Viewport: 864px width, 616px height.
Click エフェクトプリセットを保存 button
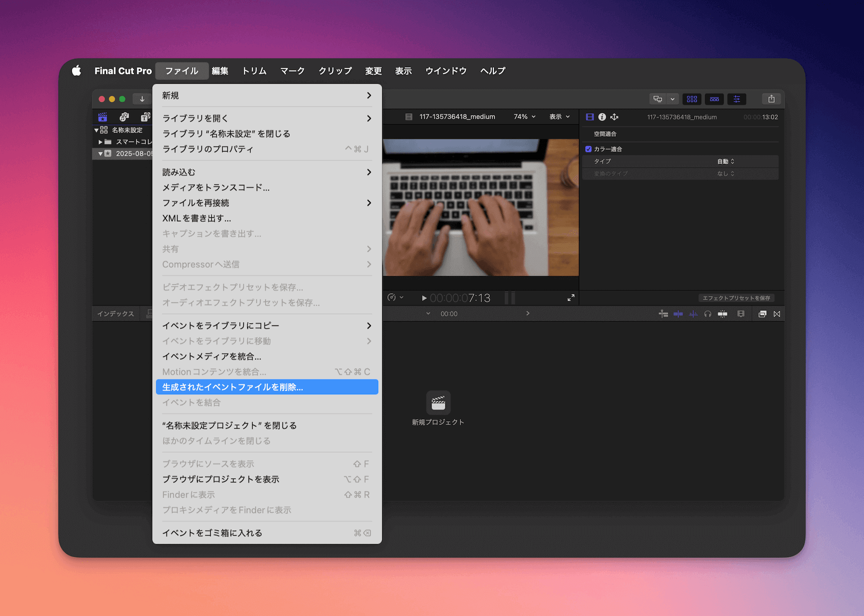736,298
